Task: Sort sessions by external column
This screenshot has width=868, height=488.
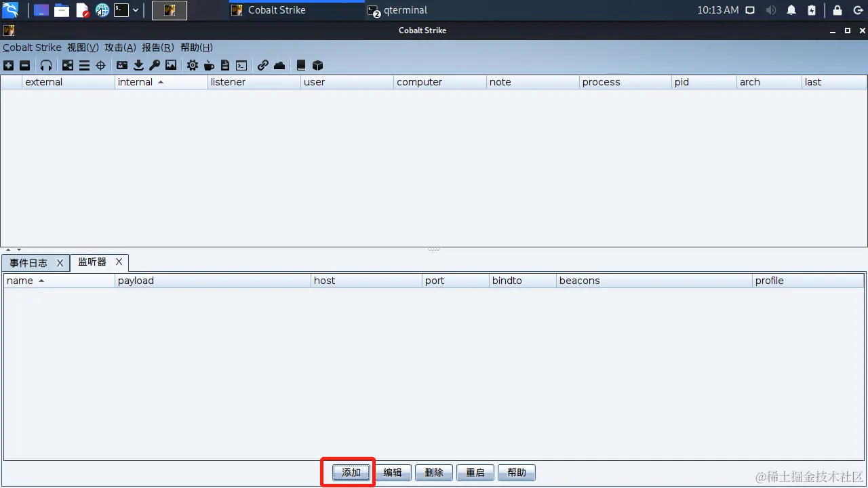Action: (68, 82)
